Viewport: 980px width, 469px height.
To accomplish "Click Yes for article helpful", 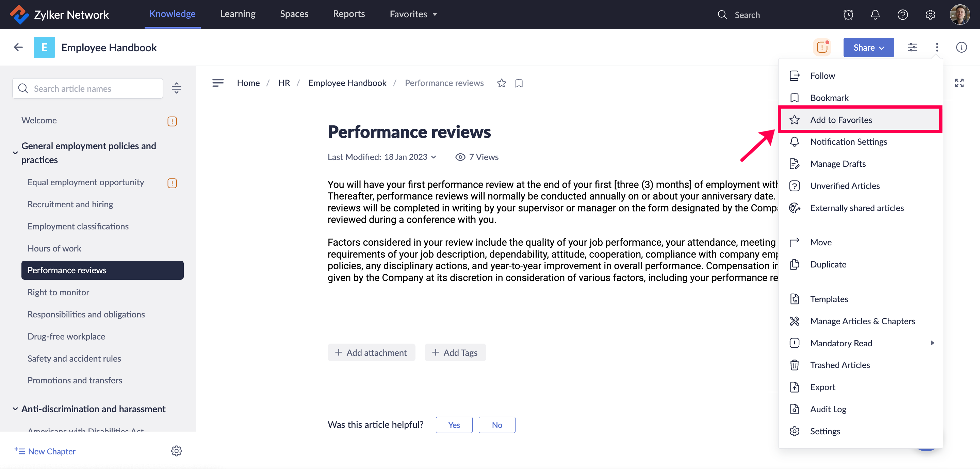I will [454, 424].
